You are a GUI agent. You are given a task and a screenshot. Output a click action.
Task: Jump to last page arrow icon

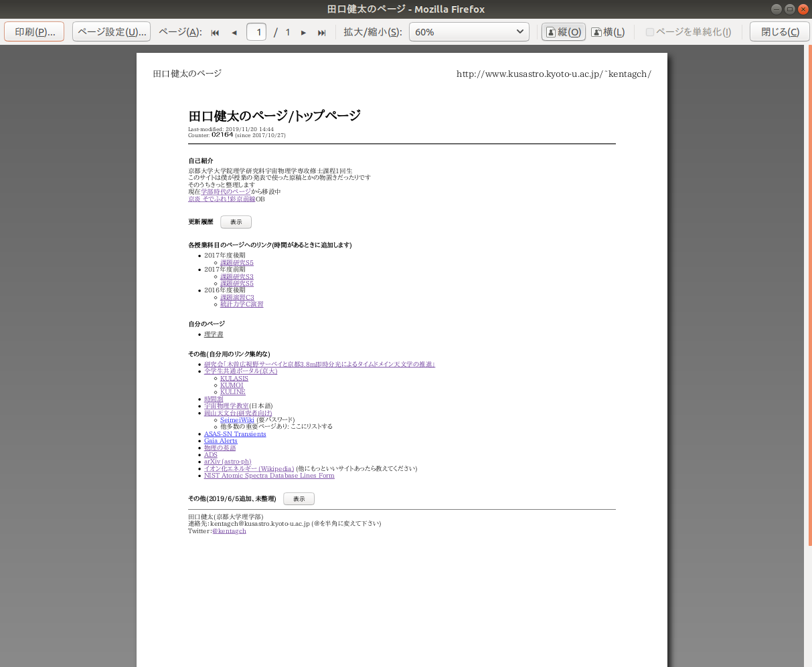coord(322,32)
